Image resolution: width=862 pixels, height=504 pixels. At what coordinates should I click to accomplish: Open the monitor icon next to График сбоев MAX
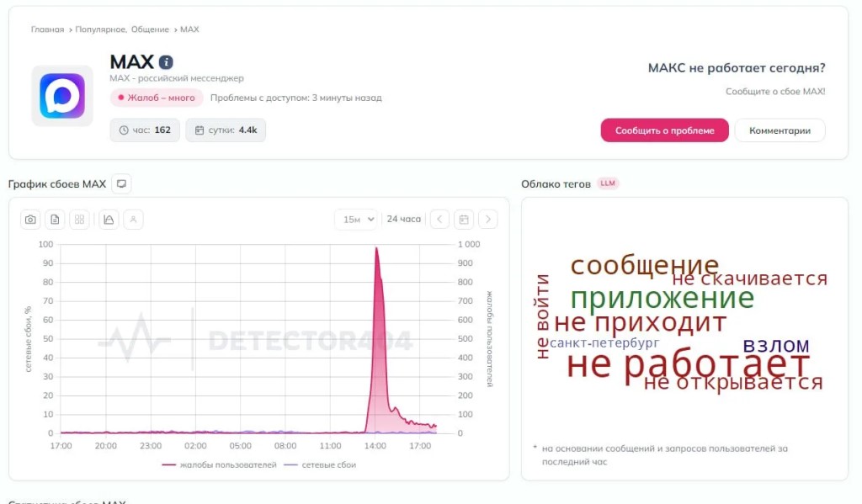point(121,183)
